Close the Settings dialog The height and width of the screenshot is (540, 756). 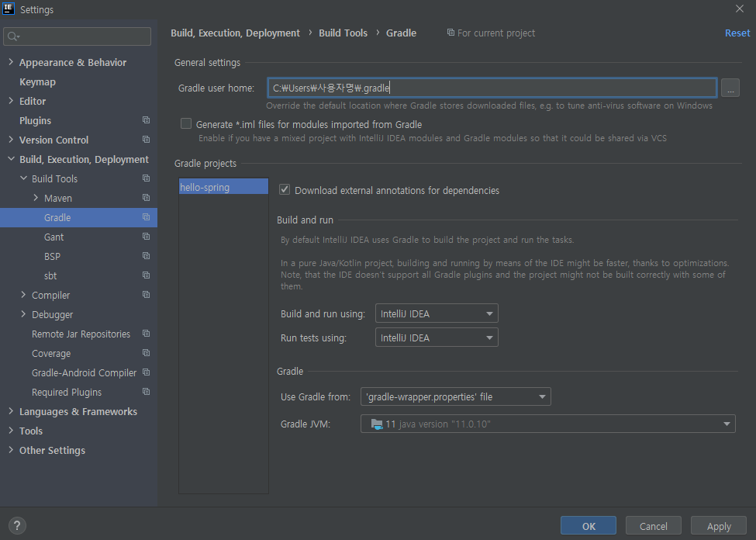coord(740,9)
